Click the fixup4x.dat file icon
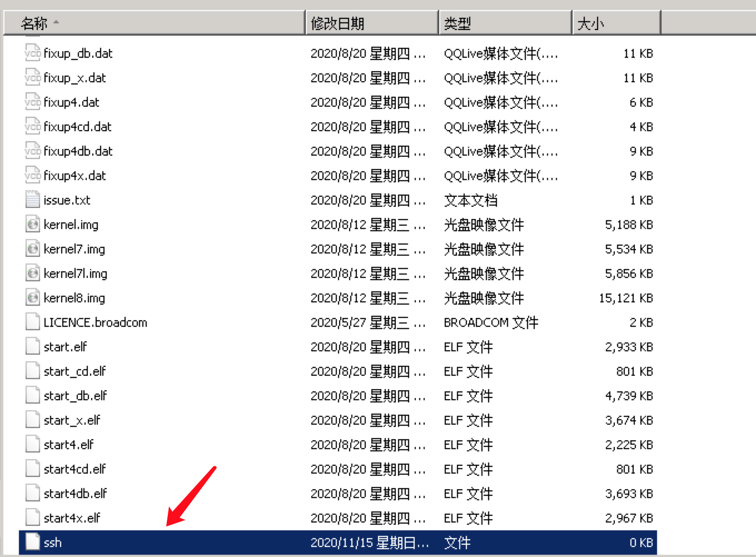The width and height of the screenshot is (756, 557). pos(33,175)
